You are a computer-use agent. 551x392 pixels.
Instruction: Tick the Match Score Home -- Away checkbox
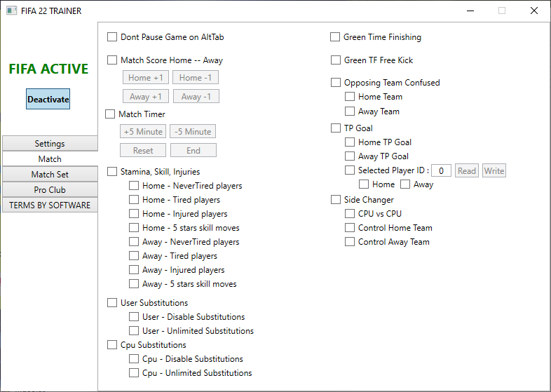112,60
